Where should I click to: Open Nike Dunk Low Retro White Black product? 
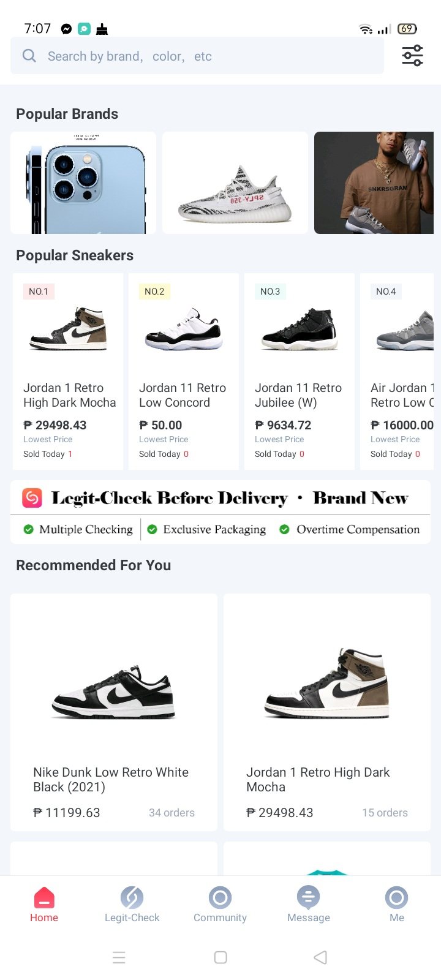(114, 712)
